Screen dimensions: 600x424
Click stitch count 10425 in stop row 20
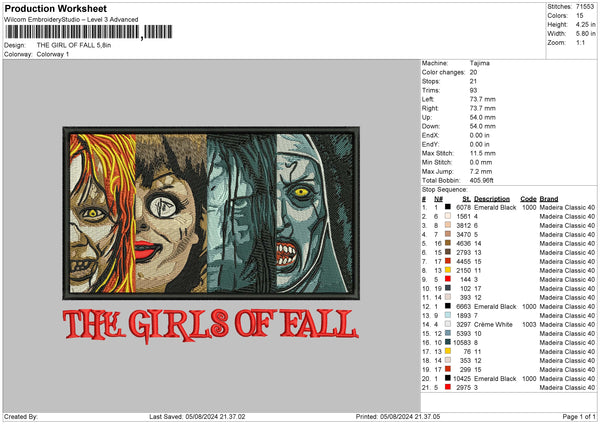462,378
